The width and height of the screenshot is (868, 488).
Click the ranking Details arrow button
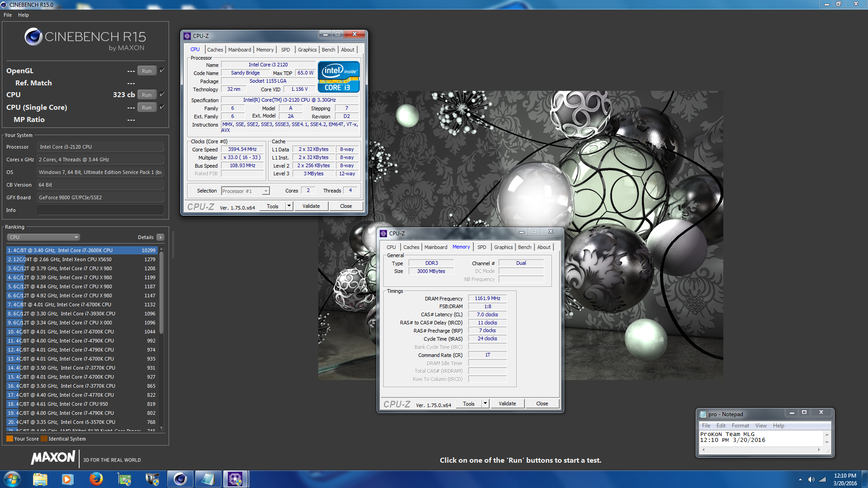160,237
